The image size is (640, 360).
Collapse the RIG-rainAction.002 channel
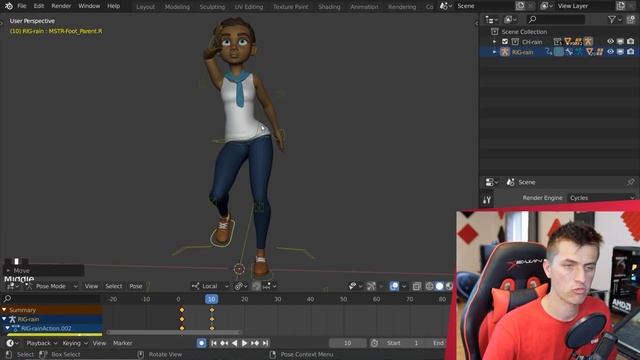[x=7, y=328]
